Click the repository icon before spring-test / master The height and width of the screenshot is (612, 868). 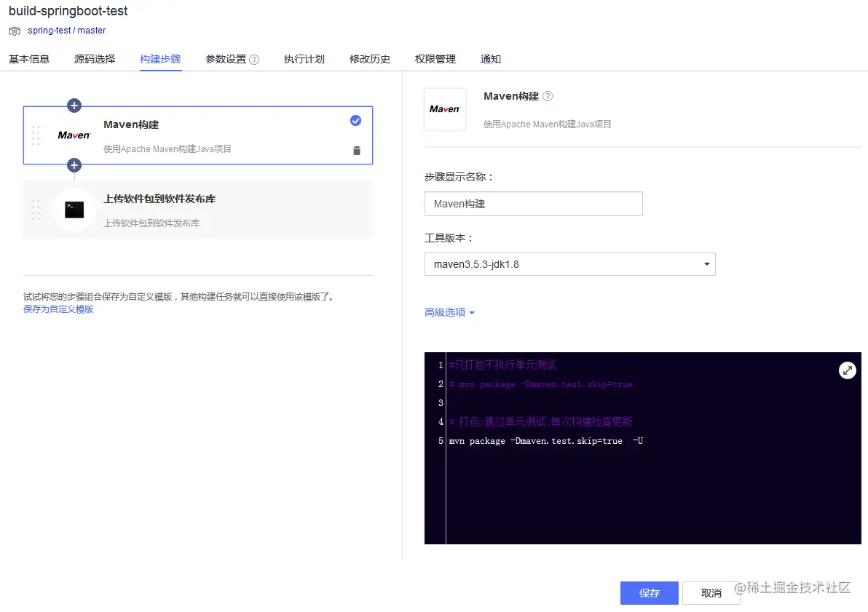14,31
